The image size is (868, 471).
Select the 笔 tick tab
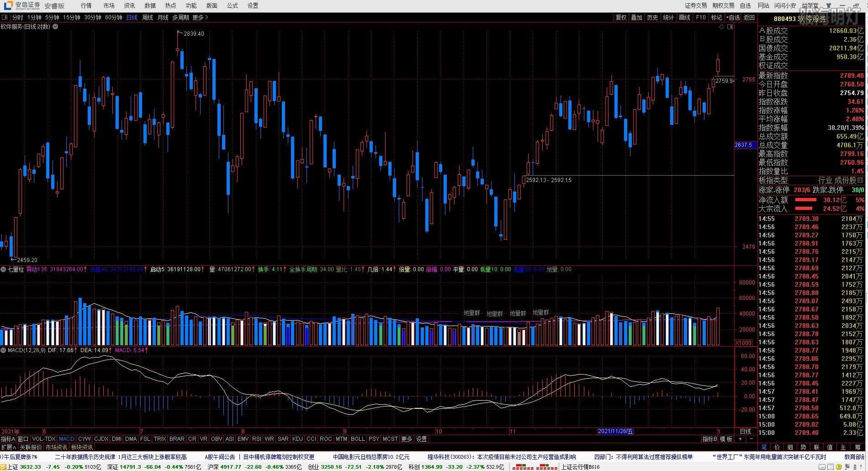[764, 447]
